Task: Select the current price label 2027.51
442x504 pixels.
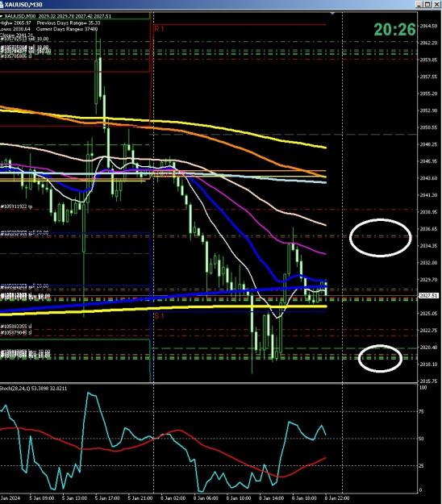Action: point(429,295)
